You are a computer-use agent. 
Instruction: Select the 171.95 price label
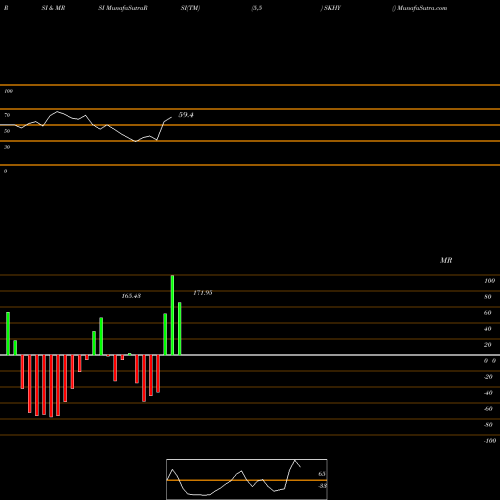pyautogui.click(x=203, y=293)
